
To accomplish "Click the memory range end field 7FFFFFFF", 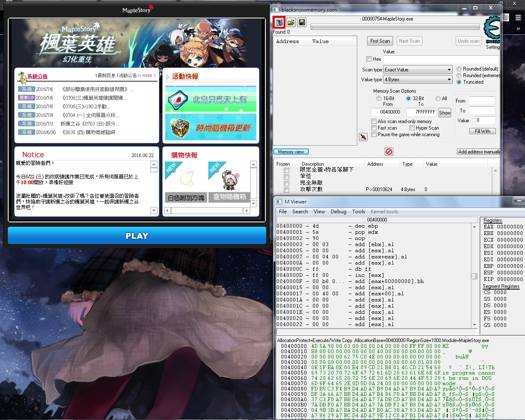I will coord(422,112).
